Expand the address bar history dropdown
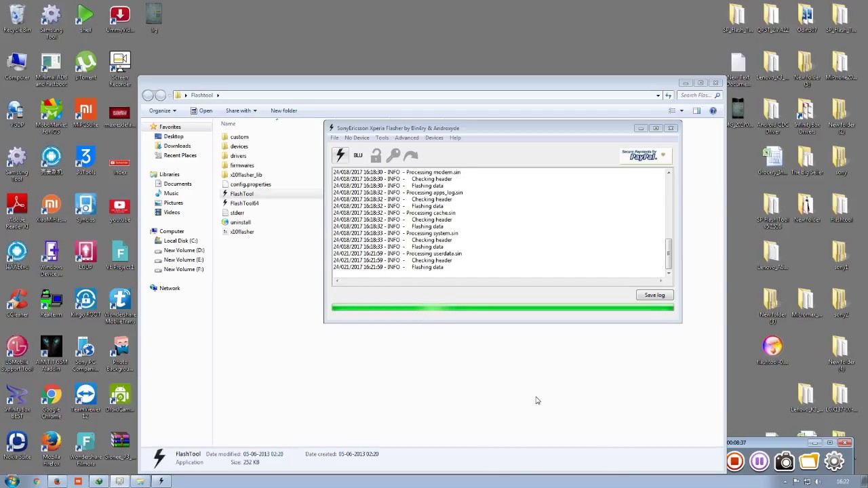The width and height of the screenshot is (868, 488). 658,96
